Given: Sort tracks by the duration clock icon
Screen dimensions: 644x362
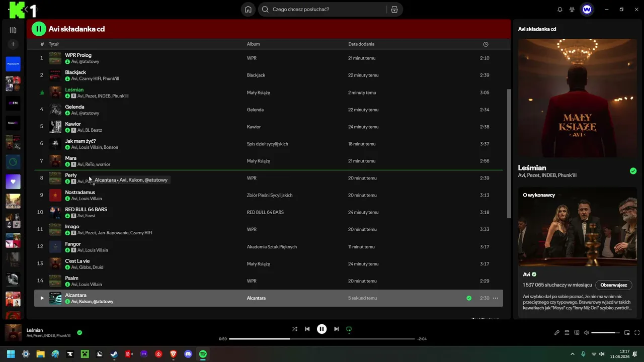Looking at the screenshot, I should pos(486,44).
